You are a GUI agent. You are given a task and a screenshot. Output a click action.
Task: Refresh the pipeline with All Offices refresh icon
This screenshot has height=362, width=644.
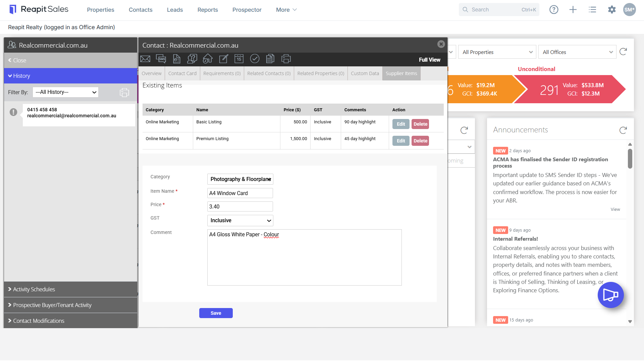click(623, 52)
